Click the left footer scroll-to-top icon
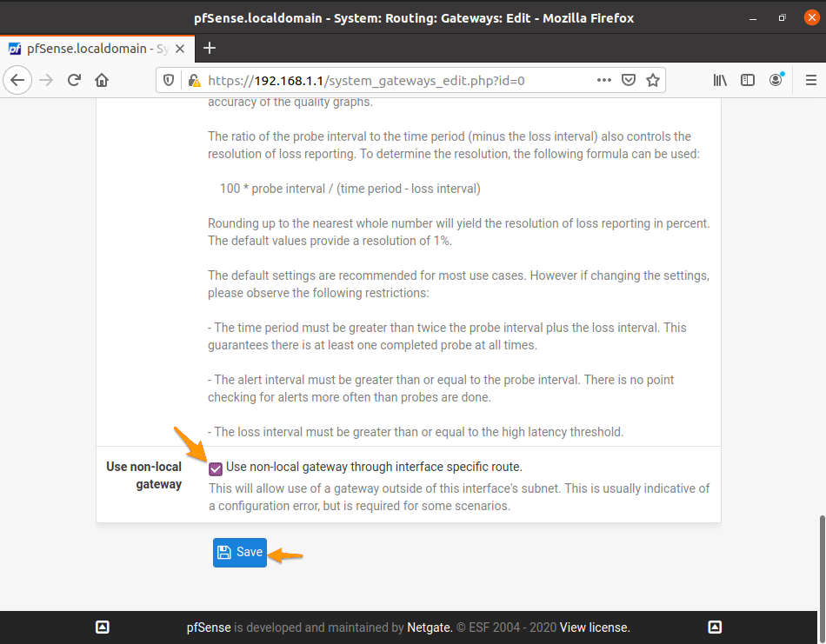Screen dimensions: 826x644 click(x=102, y=627)
